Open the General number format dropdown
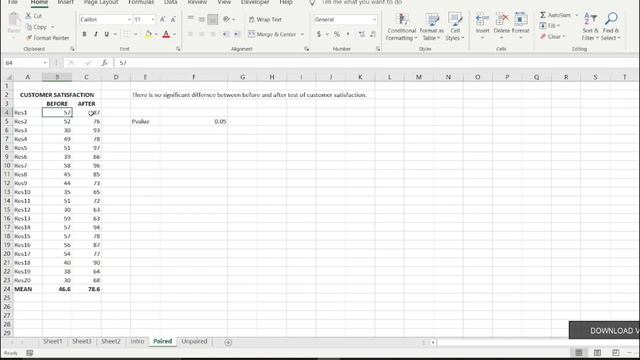Screen dimensions: 640x360 [374, 19]
